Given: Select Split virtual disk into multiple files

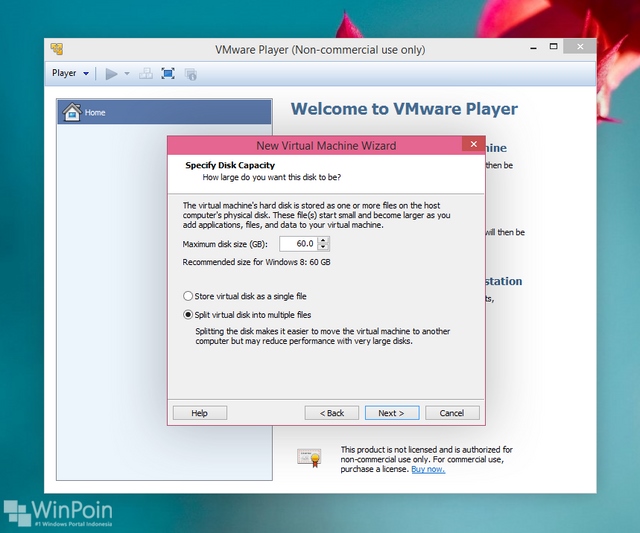Looking at the screenshot, I should point(247,315).
